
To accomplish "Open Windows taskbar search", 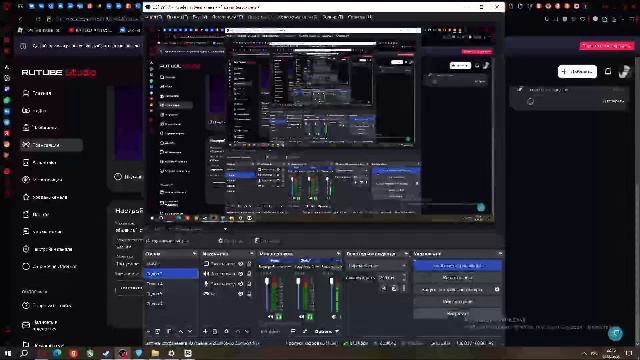I will pyautogui.click(x=24, y=353).
